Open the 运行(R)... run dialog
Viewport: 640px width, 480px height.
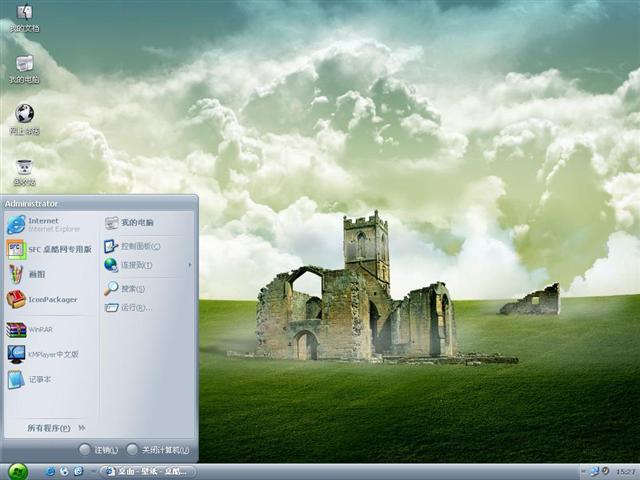tap(135, 308)
